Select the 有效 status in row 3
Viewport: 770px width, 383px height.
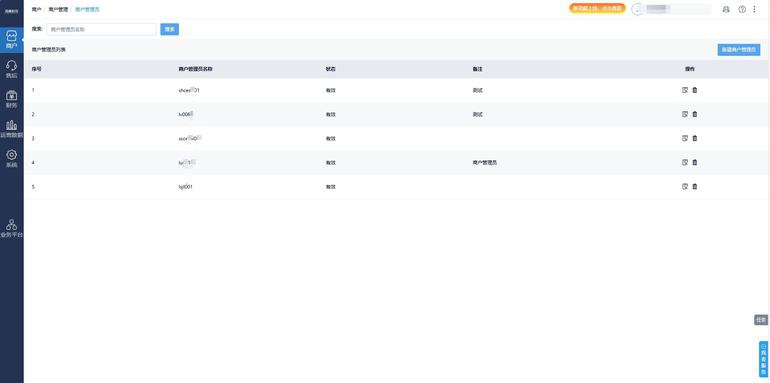coord(330,138)
